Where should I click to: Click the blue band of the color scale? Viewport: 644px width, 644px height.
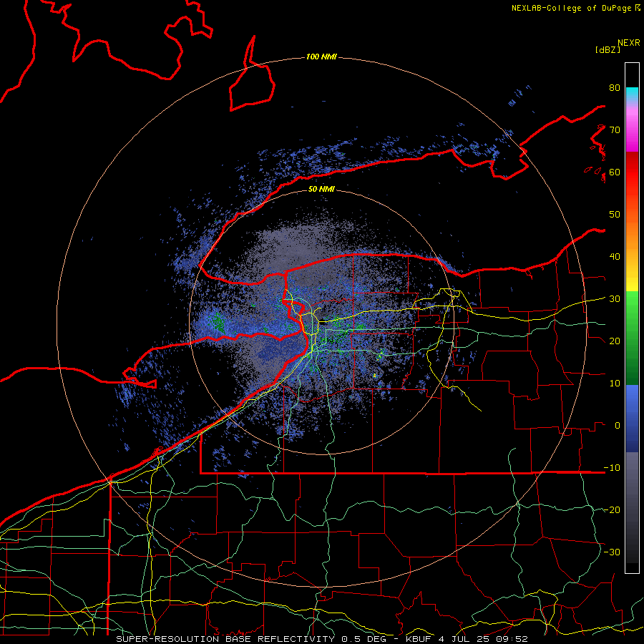click(632, 418)
